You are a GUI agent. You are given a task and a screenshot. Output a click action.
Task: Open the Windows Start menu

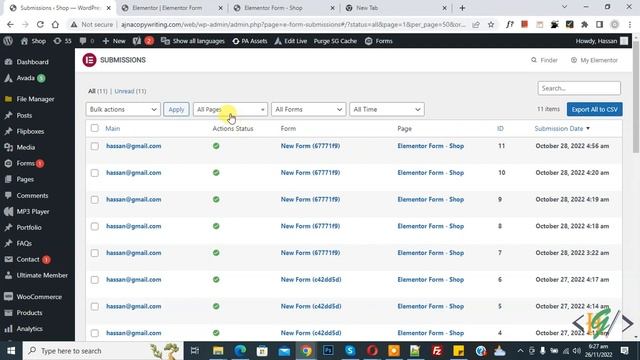[x=11, y=351]
